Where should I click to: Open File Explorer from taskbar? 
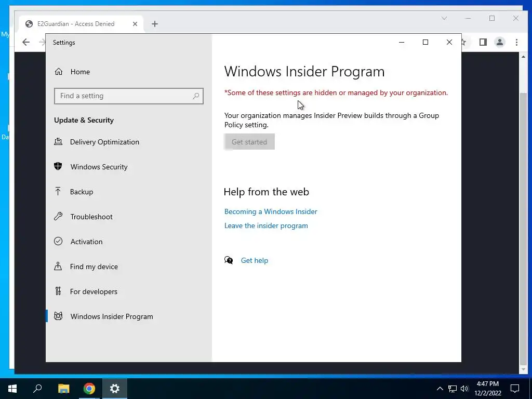click(63, 389)
